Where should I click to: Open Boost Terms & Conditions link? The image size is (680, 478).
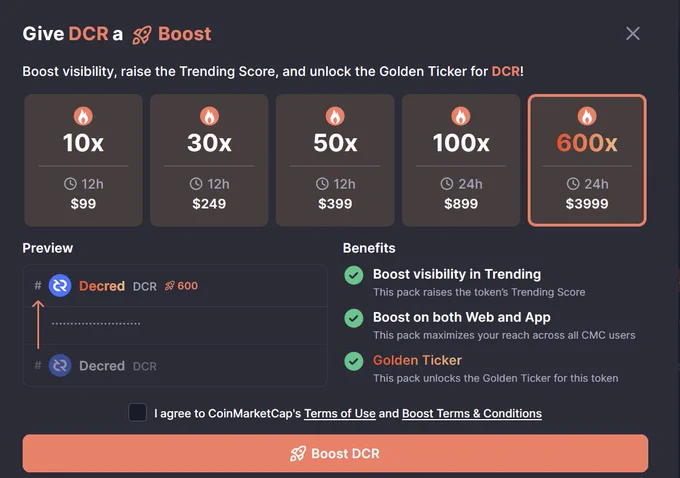472,413
